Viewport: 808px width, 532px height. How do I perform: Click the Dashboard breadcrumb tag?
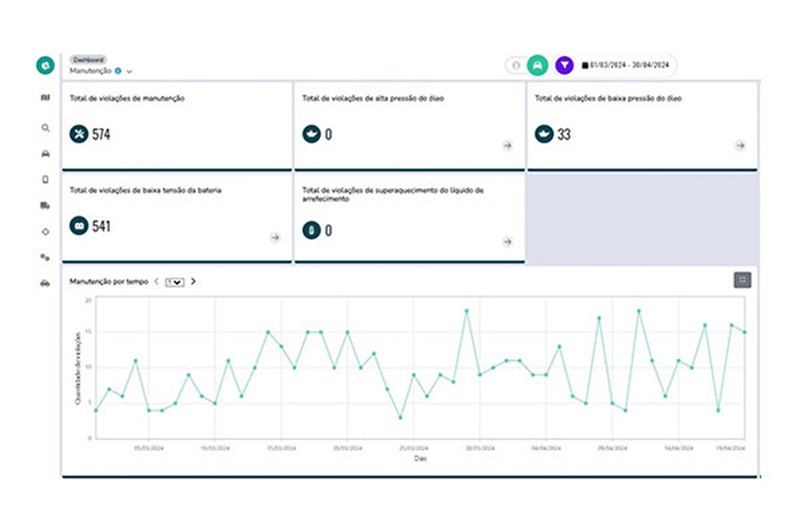click(87, 59)
